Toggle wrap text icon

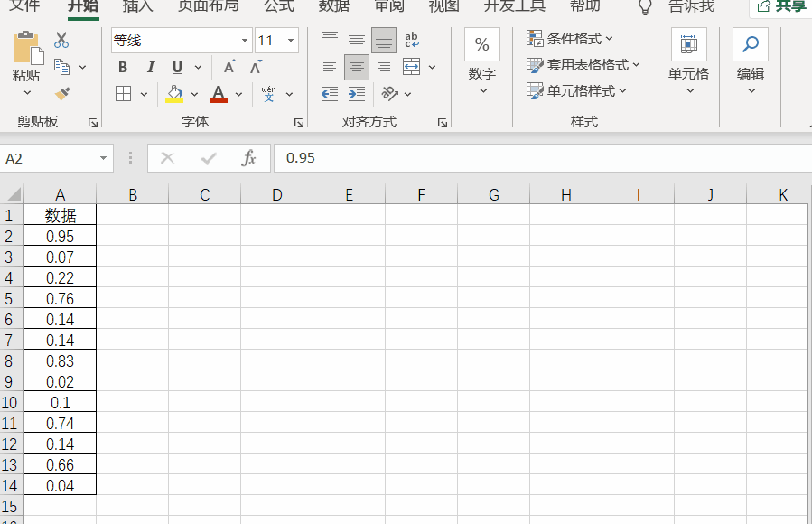pyautogui.click(x=412, y=40)
